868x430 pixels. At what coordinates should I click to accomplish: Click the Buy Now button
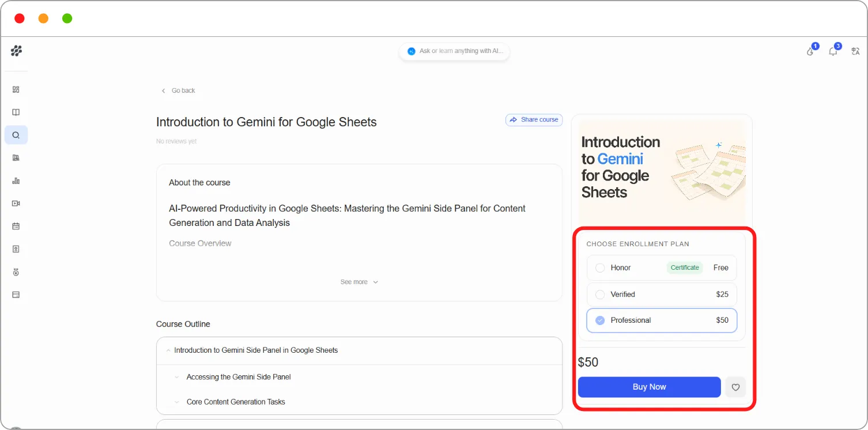[x=650, y=387]
